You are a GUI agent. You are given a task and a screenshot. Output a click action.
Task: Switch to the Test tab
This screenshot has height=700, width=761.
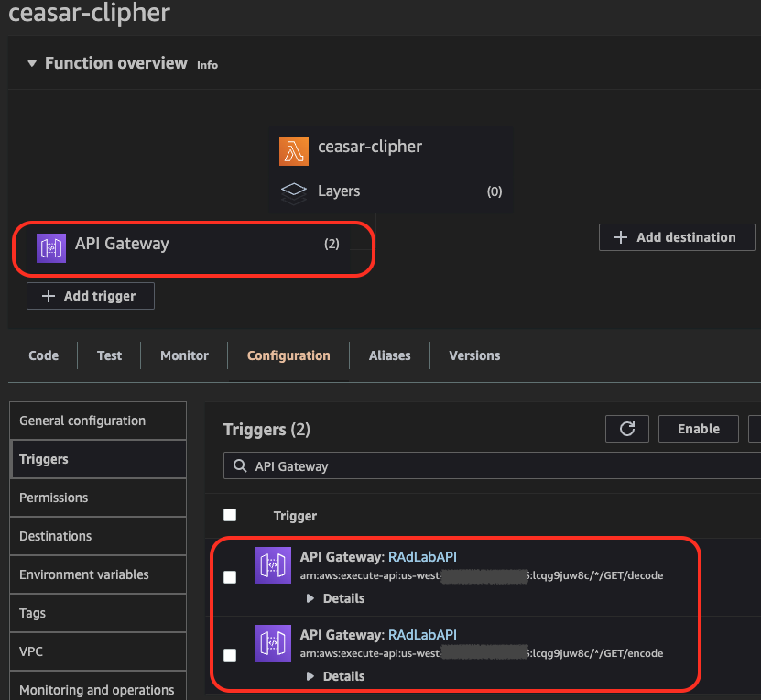click(109, 355)
